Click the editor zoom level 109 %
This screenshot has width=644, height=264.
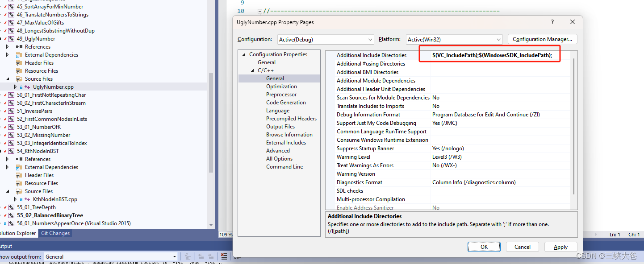click(x=225, y=234)
